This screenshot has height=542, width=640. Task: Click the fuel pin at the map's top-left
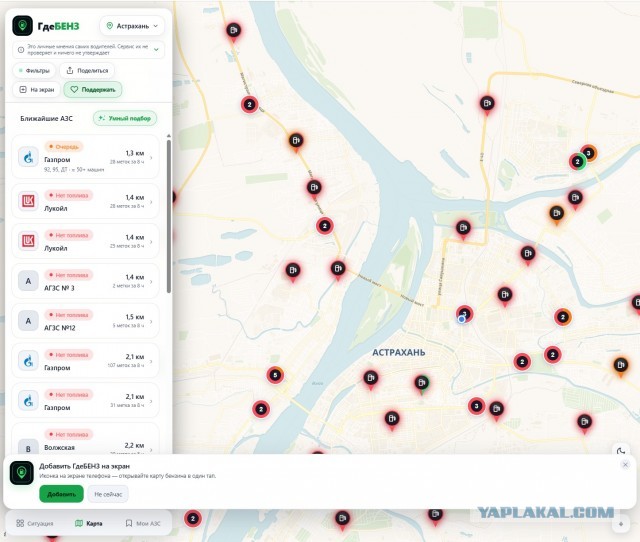[233, 31]
